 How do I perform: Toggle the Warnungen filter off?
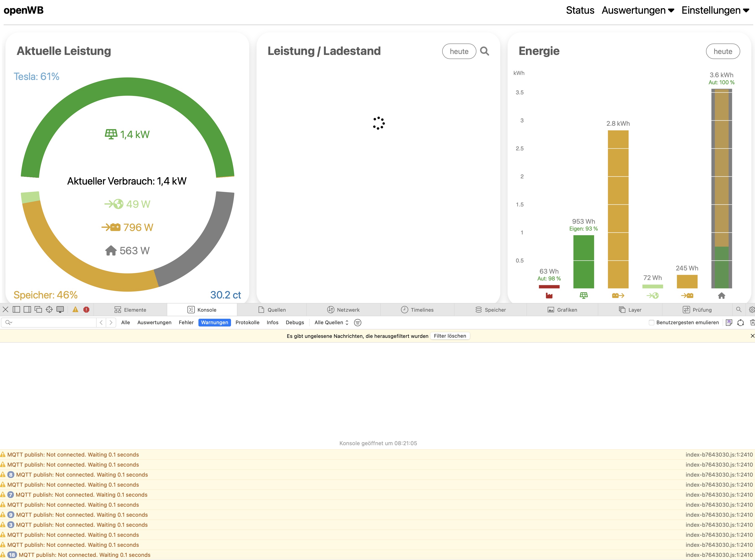click(214, 322)
